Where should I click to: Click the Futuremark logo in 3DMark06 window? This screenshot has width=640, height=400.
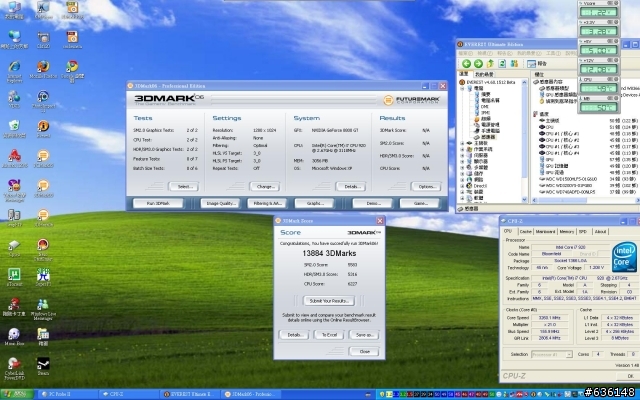411,100
